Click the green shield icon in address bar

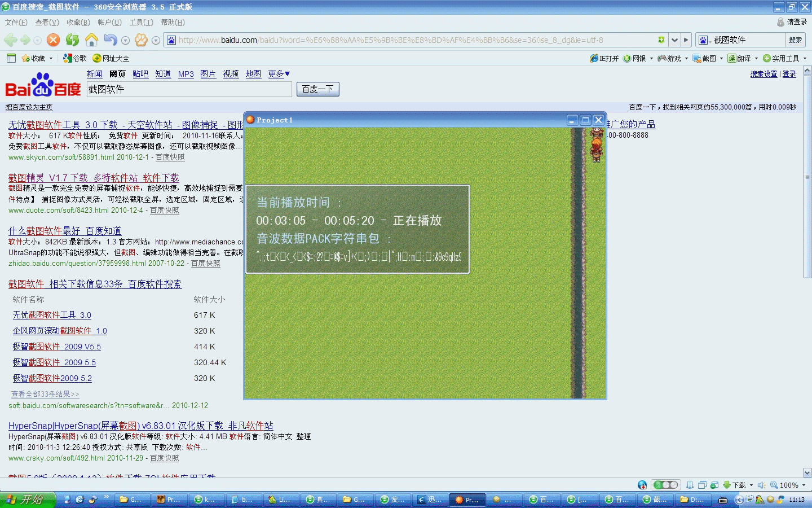click(661, 40)
